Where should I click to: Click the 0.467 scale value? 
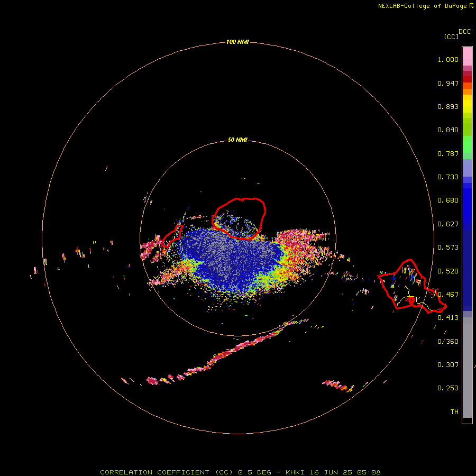448,294
